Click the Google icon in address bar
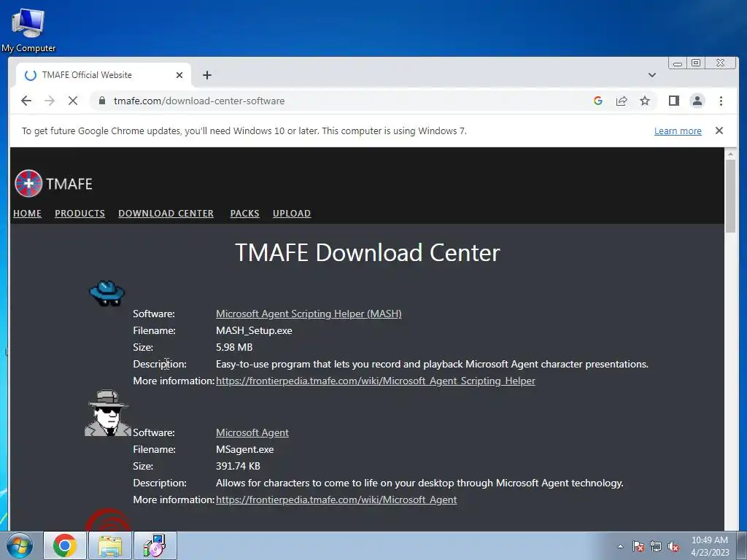Screen dimensions: 747x560 [598, 101]
